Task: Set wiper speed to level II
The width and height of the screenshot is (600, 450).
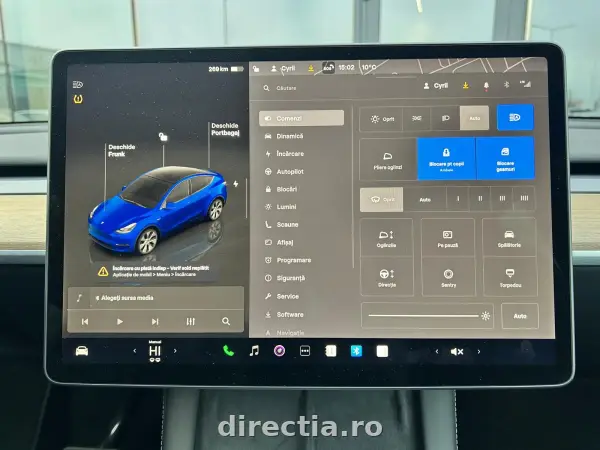Action: click(x=480, y=199)
